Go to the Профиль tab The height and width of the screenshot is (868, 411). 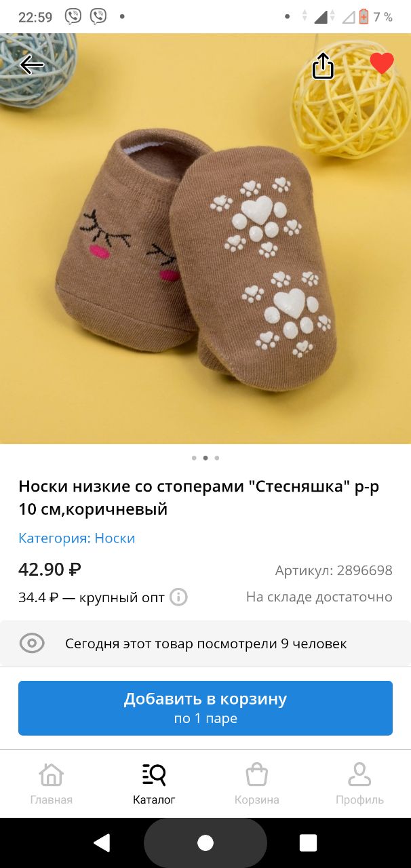pos(359,784)
